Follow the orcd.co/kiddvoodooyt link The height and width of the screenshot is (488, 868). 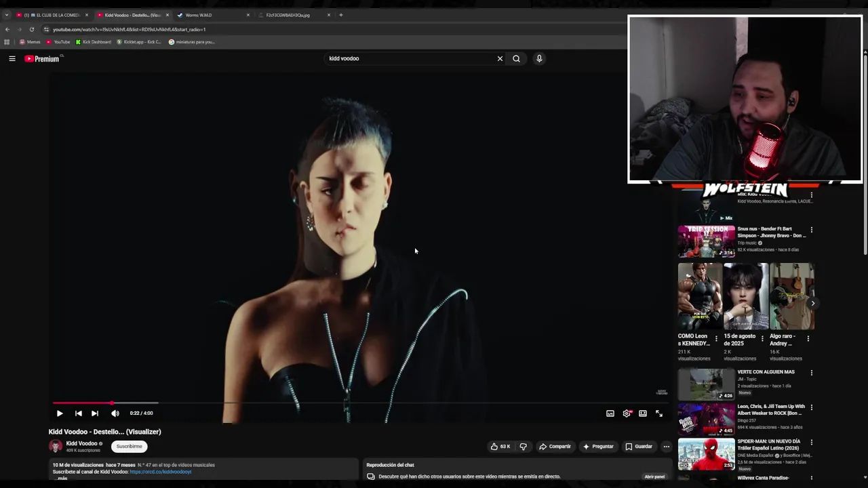pyautogui.click(x=161, y=472)
